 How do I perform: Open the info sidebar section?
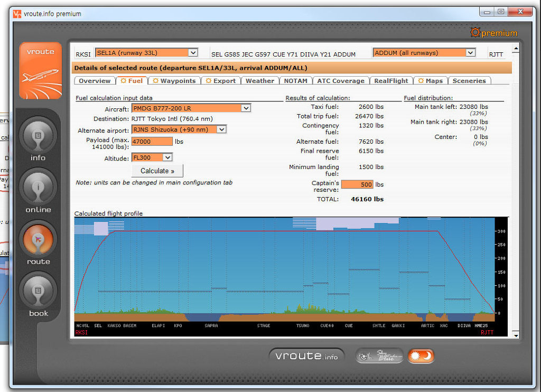coord(38,139)
